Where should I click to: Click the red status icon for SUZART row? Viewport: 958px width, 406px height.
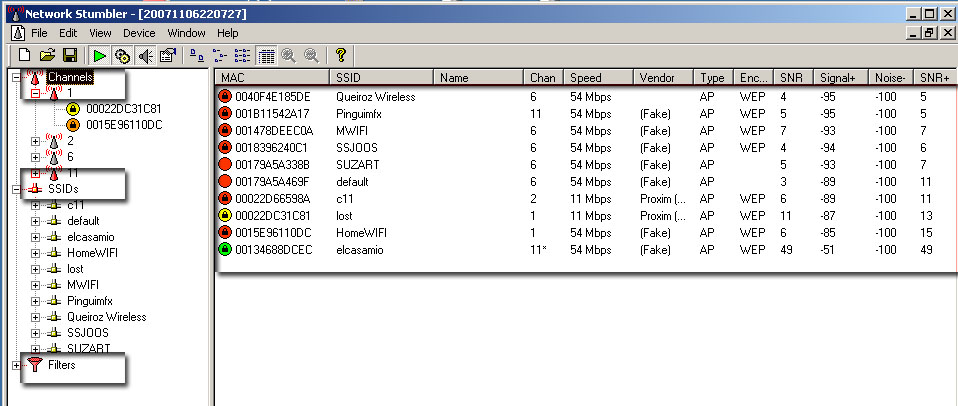click(x=224, y=164)
